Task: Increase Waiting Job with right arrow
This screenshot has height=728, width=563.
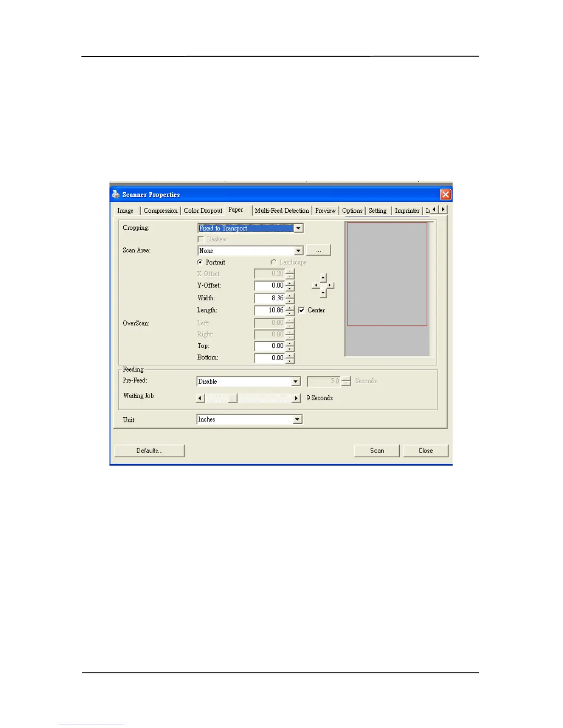Action: [296, 398]
